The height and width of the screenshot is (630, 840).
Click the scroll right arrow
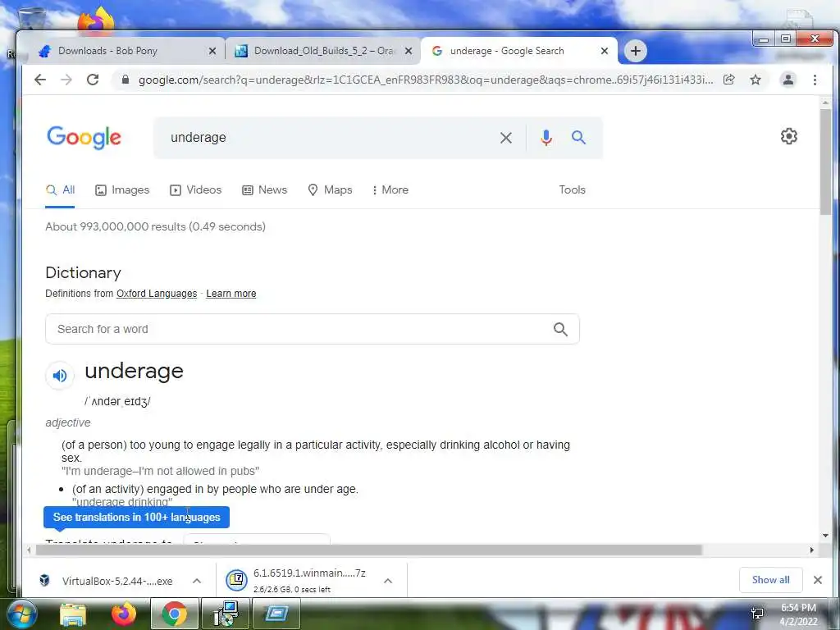pos(811,550)
